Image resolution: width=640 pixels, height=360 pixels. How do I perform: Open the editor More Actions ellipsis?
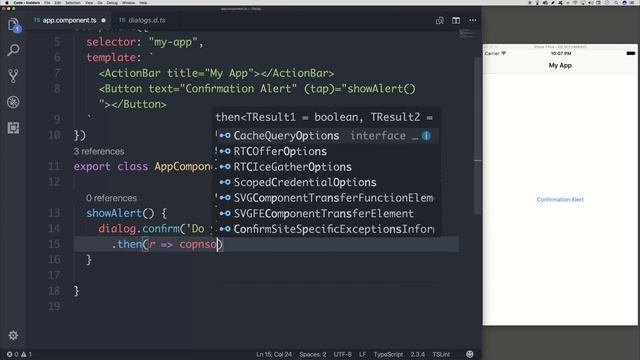473,20
